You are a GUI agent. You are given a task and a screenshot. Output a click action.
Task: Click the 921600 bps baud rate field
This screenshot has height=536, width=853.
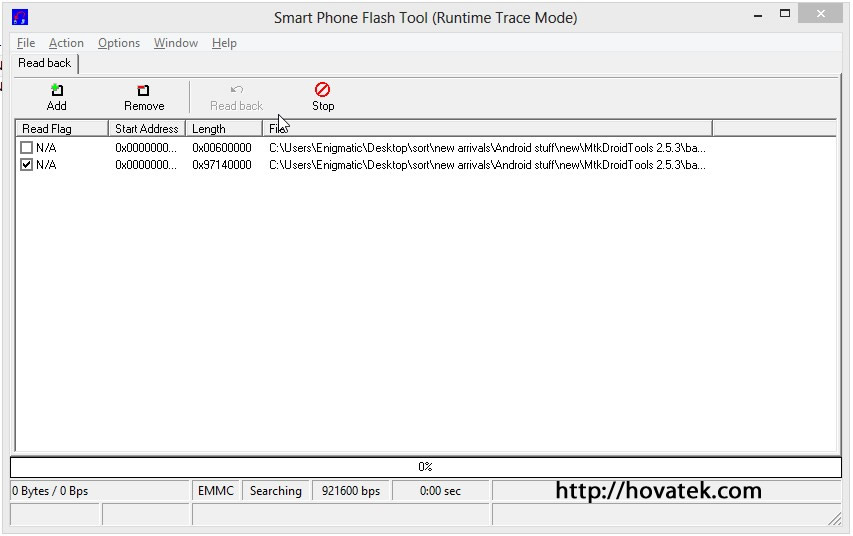(x=351, y=491)
